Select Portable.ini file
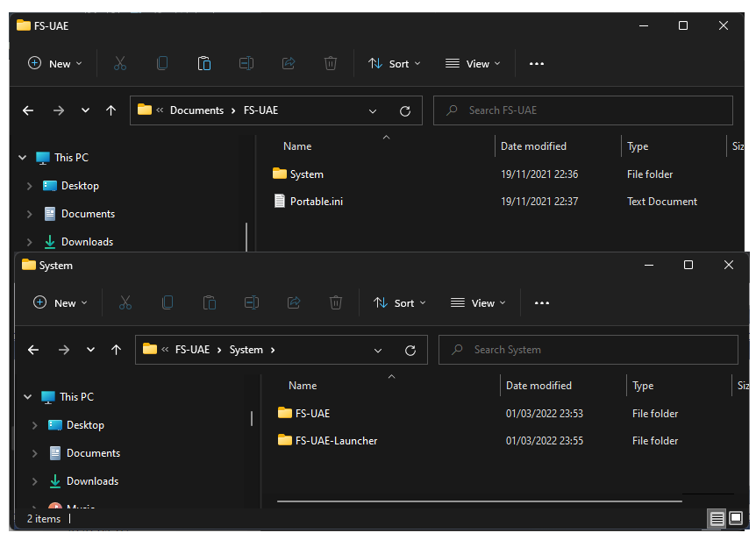The height and width of the screenshot is (547, 756). pyautogui.click(x=317, y=201)
